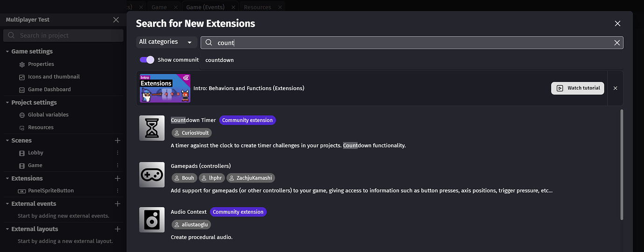Switch to the Game tab

pos(159,7)
